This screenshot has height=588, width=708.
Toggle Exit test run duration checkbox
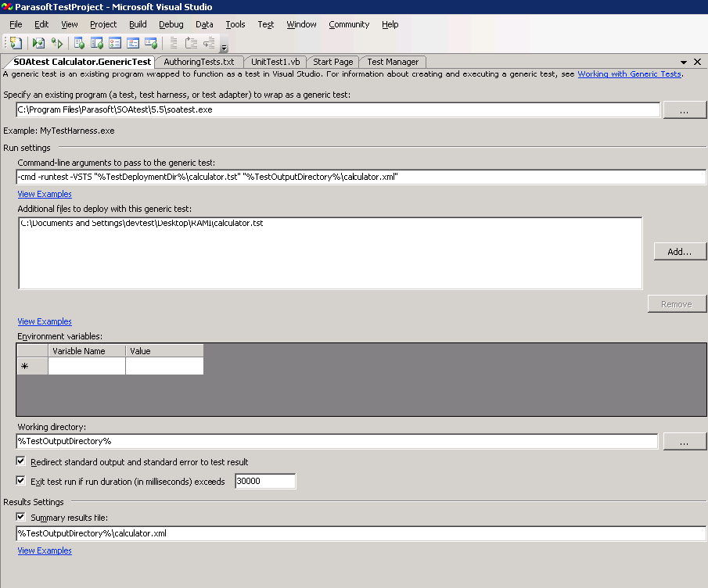21,481
